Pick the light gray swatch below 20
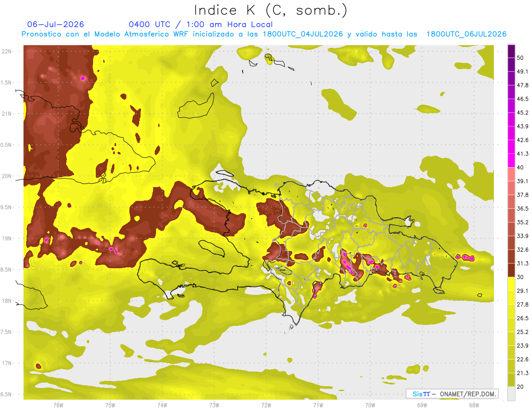 pyautogui.click(x=511, y=393)
